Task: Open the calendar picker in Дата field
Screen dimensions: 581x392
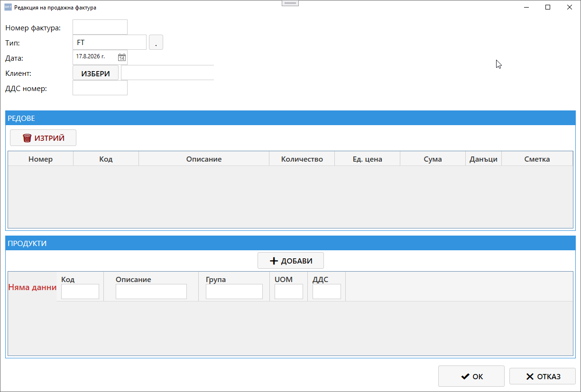Action: (122, 57)
